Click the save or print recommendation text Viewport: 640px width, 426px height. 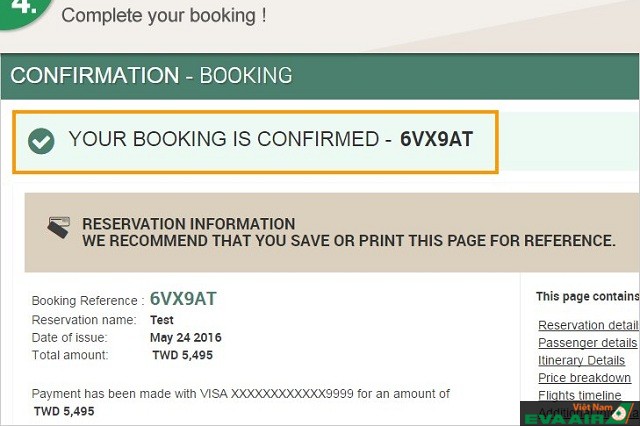348,241
